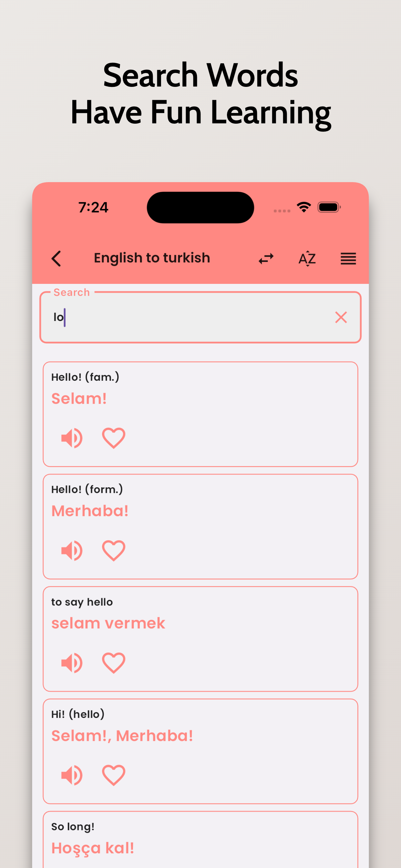Select the Turkish word 'Selam!'
This screenshot has height=868, width=401.
tap(79, 398)
